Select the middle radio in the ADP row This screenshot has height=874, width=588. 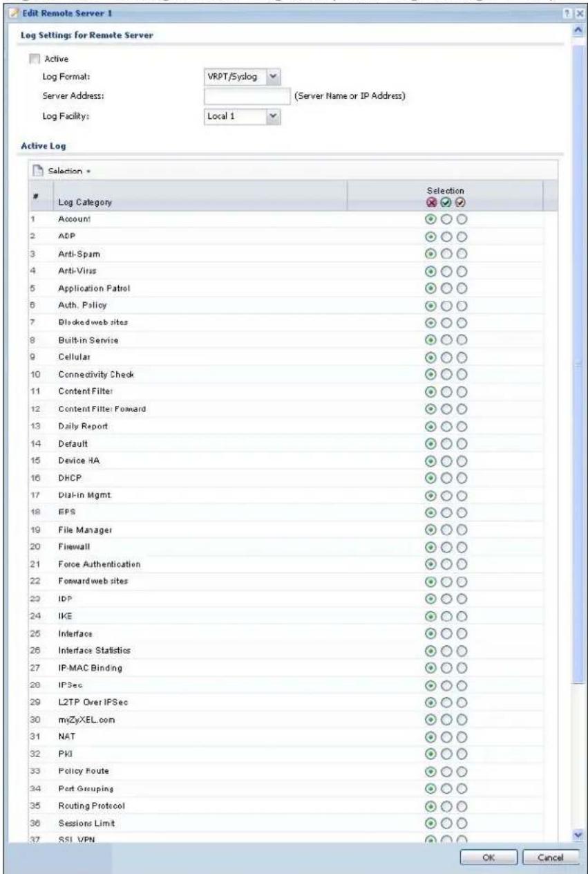[x=448, y=235]
